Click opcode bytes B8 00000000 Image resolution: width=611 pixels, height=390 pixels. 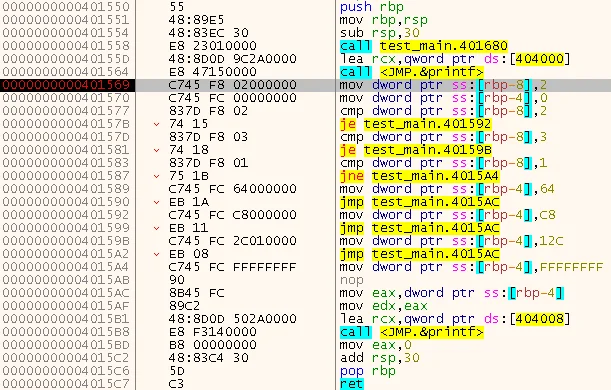click(x=213, y=345)
